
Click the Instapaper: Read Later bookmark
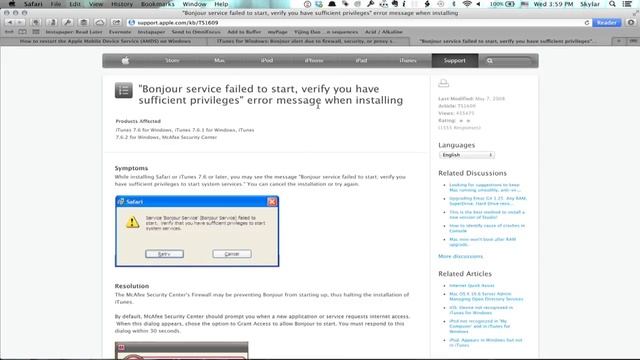[74, 32]
